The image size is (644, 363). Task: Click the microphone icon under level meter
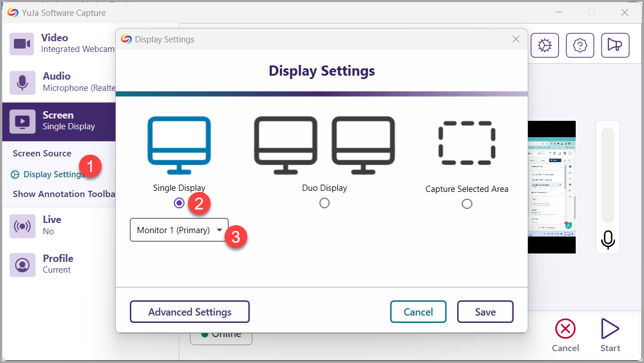point(608,240)
